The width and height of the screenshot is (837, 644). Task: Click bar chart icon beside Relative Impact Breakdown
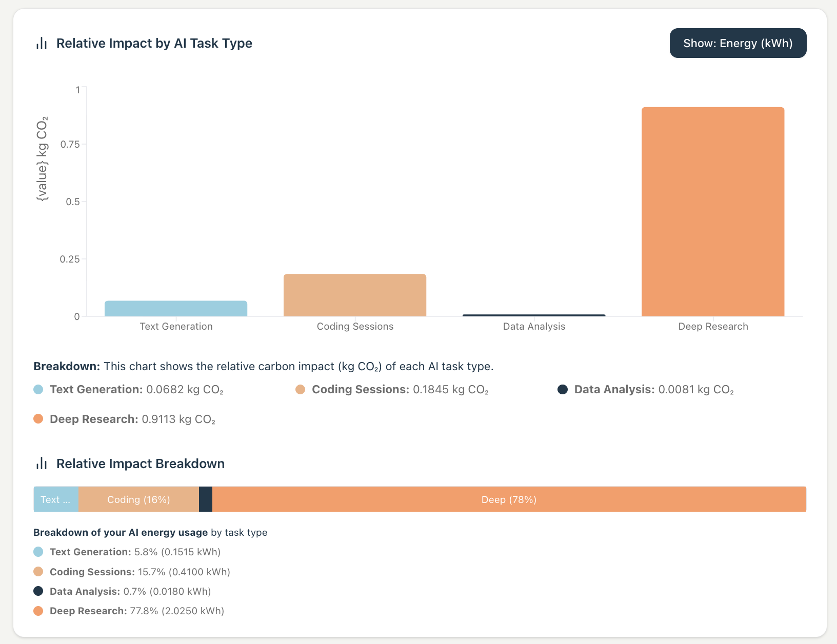42,464
